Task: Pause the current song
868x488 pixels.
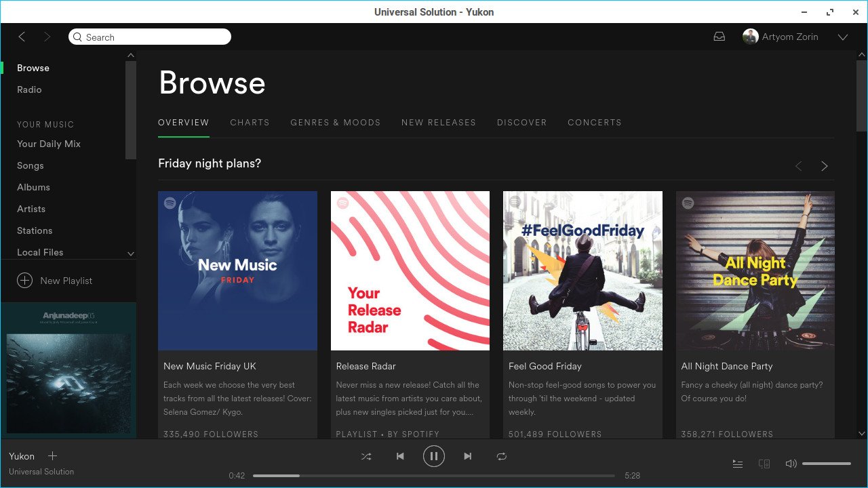Action: pos(434,456)
